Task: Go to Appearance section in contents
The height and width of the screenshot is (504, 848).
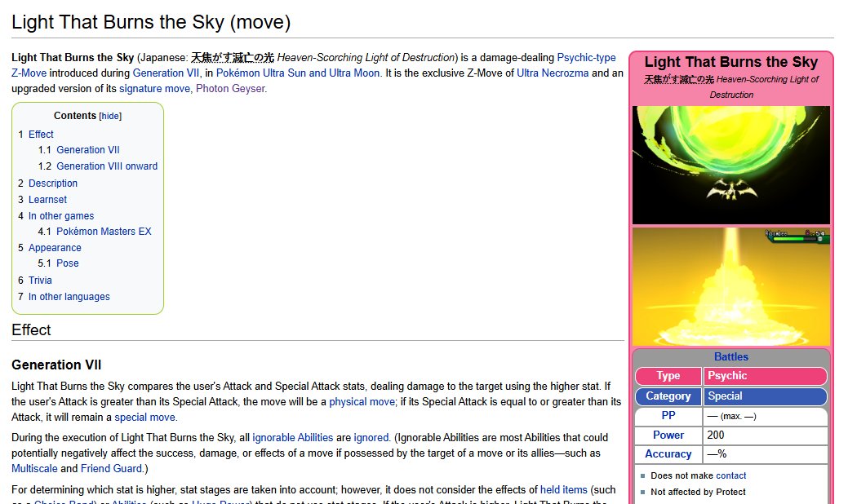Action: (x=55, y=247)
